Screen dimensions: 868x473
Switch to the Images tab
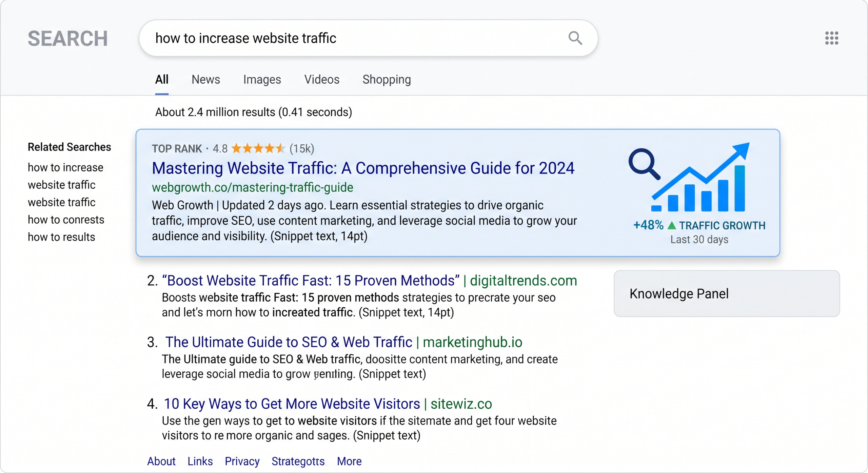(262, 80)
